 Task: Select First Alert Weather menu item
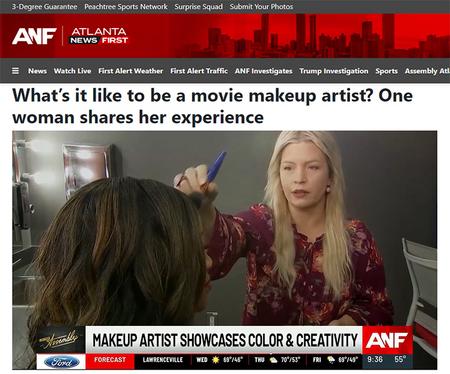pos(131,71)
